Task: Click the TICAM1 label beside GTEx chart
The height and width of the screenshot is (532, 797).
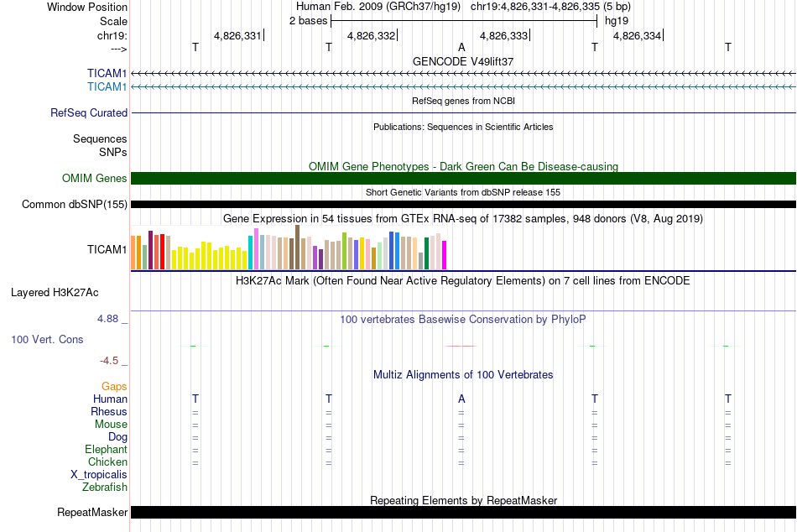Action: [x=107, y=249]
